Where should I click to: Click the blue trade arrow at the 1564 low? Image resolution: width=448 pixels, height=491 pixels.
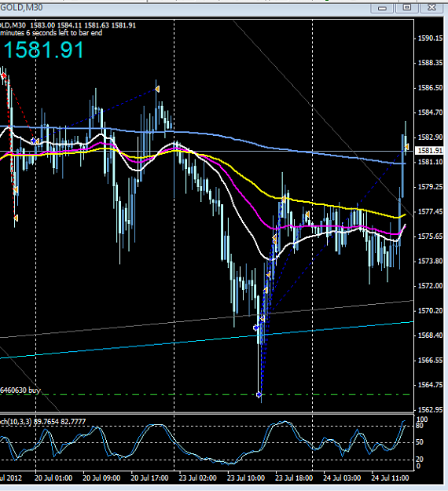[x=259, y=394]
